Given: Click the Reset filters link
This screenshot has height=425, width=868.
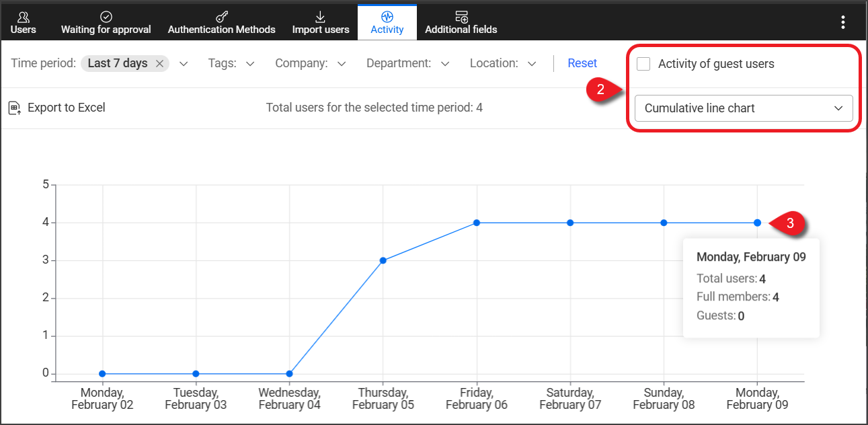Looking at the screenshot, I should tap(582, 63).
